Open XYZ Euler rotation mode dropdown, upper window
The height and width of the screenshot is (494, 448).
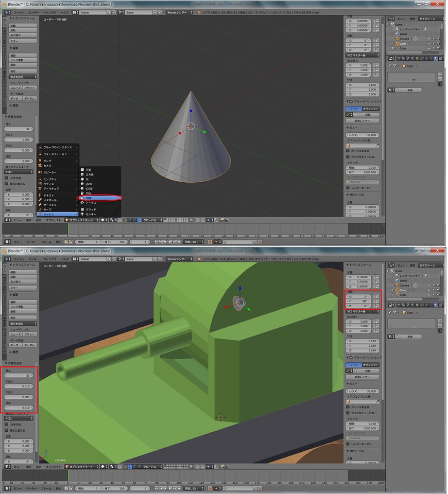tap(363, 55)
